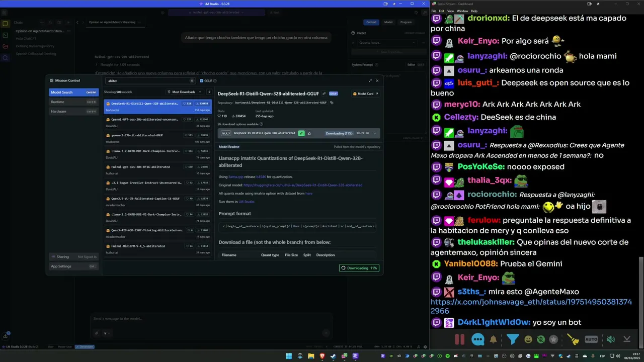Jump to bottom with the down-arrow icon

coord(627,339)
